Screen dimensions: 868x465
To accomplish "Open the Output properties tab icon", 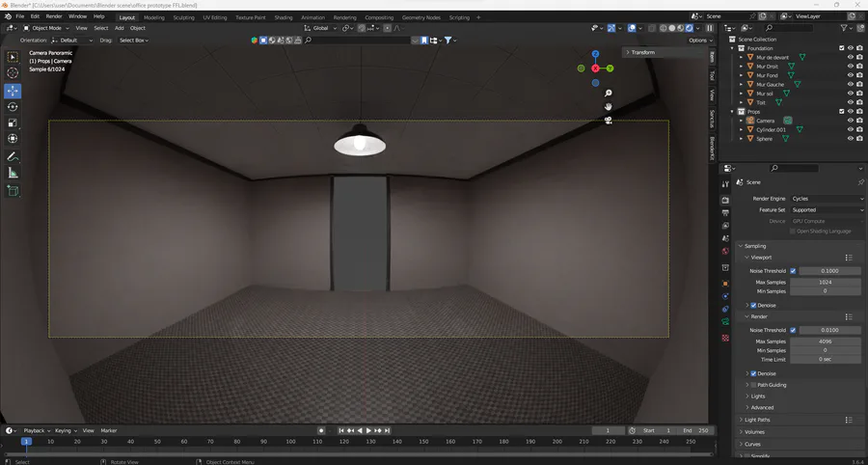I will point(725,213).
